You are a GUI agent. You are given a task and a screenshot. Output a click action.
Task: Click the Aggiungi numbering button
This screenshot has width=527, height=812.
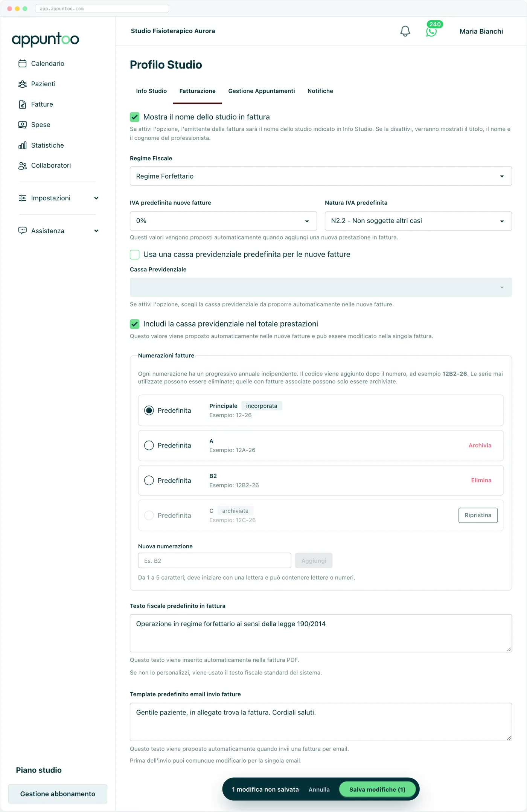coord(314,561)
